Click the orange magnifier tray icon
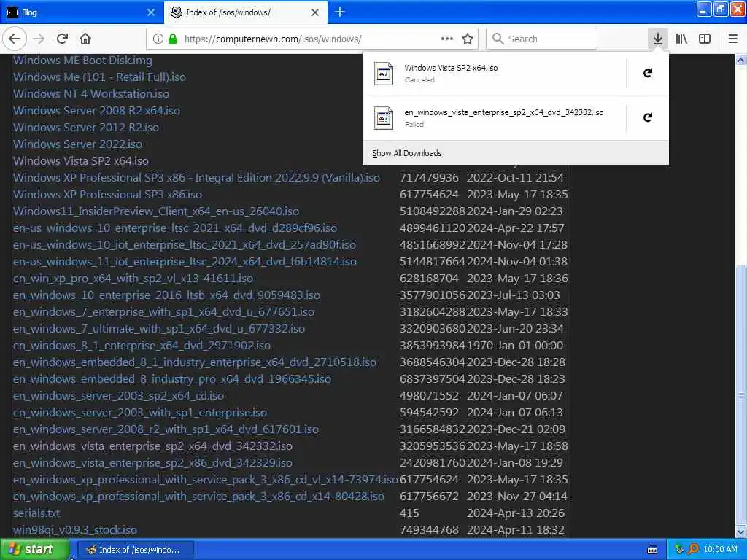 (693, 550)
